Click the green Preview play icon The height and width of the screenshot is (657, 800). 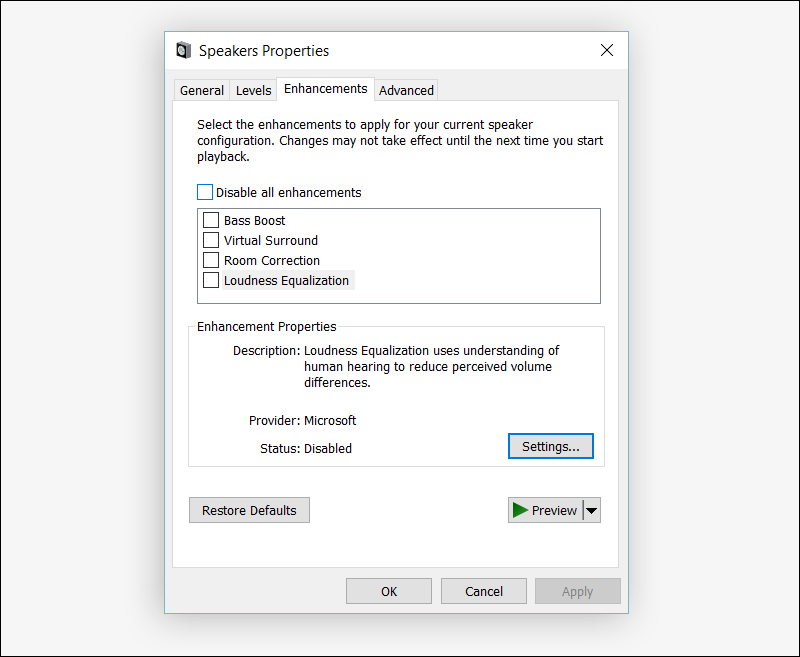click(520, 510)
